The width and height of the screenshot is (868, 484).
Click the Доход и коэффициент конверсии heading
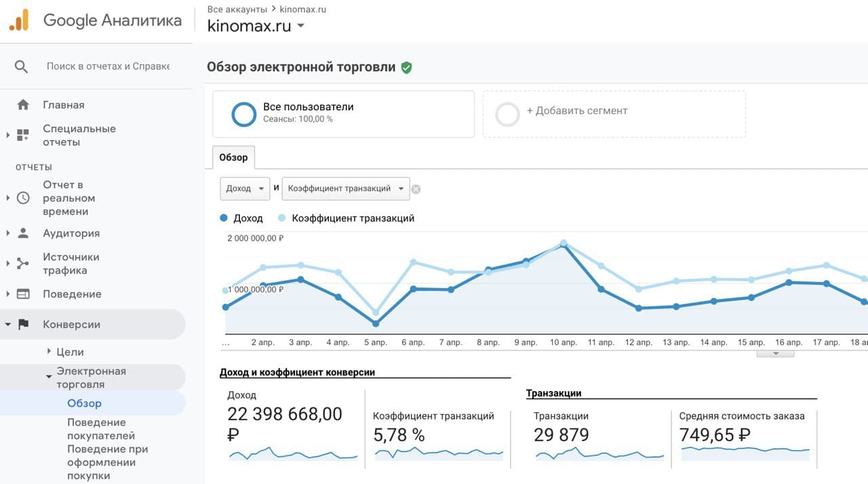click(x=297, y=372)
